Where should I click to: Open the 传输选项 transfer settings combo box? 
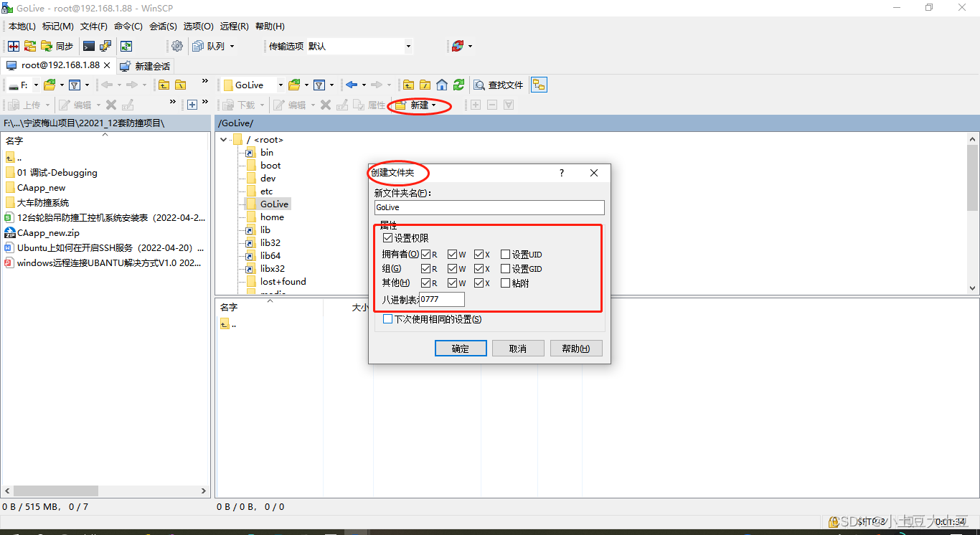point(359,46)
